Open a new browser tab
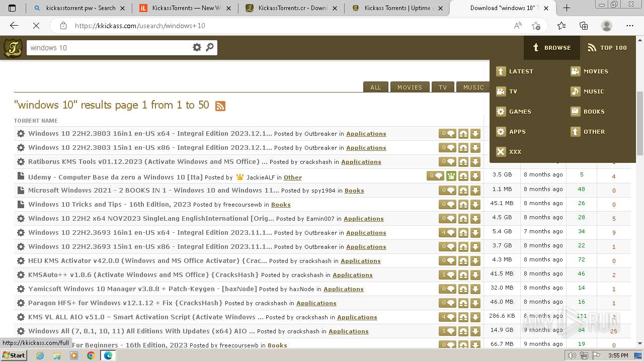Screen dimensions: 644x362 click(x=567, y=8)
